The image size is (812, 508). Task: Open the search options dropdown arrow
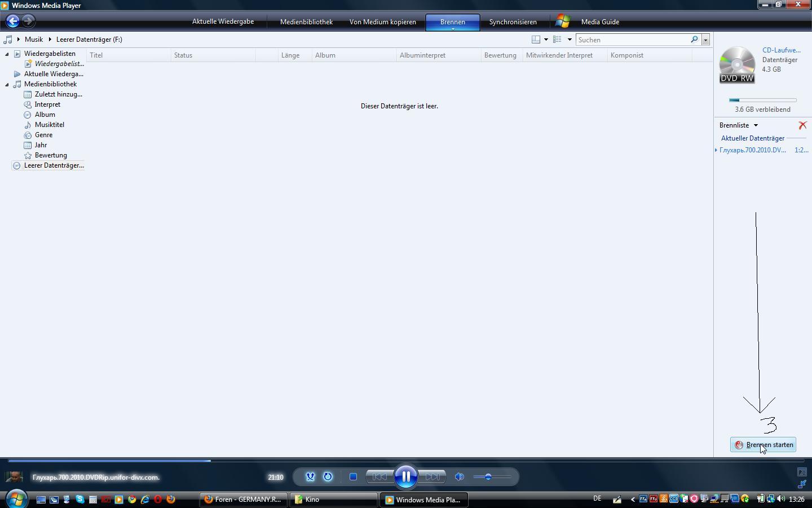pos(705,40)
